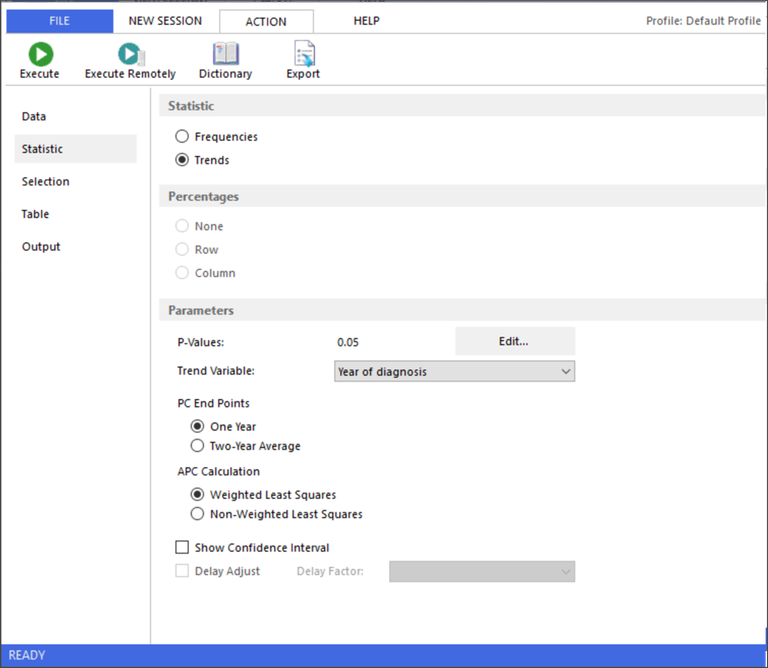Open the HELP tab

366,21
